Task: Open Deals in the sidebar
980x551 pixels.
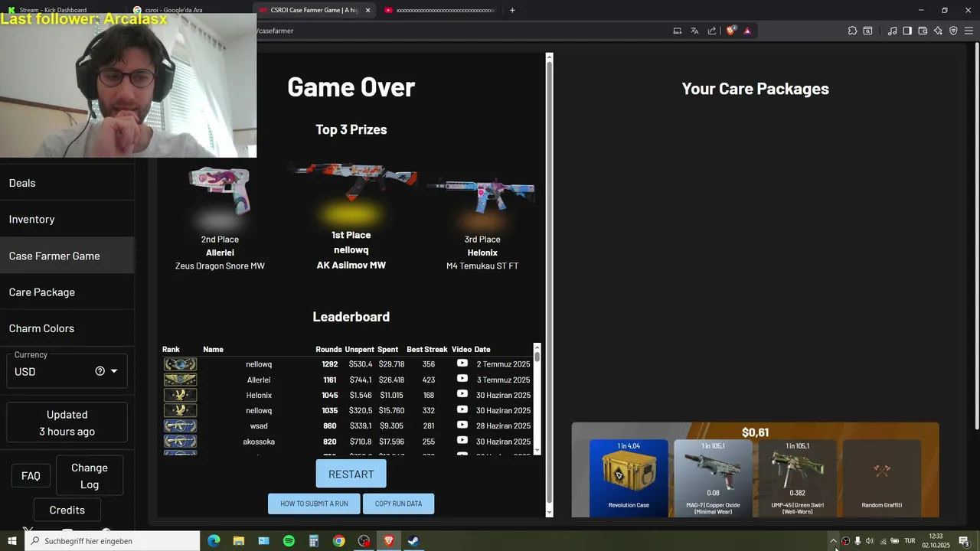Action: (67, 183)
